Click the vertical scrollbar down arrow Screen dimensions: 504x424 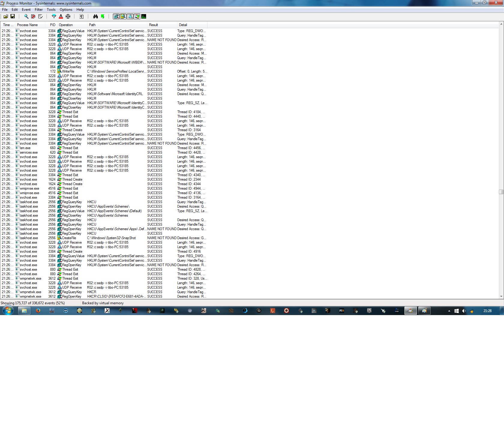click(x=501, y=296)
